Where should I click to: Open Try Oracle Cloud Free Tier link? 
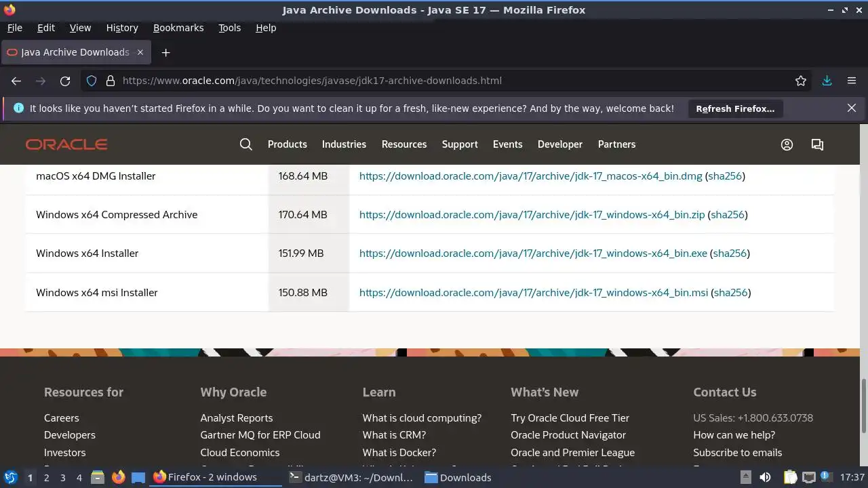pos(570,418)
